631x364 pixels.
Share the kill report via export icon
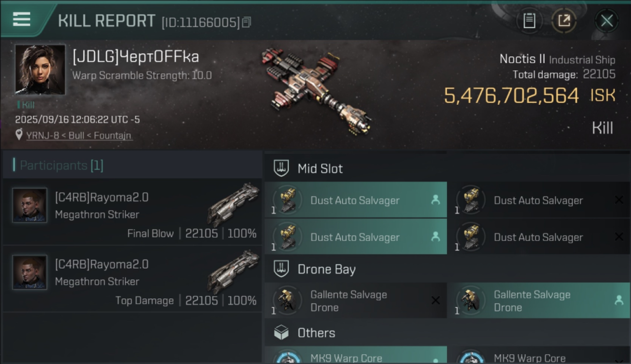pos(564,21)
